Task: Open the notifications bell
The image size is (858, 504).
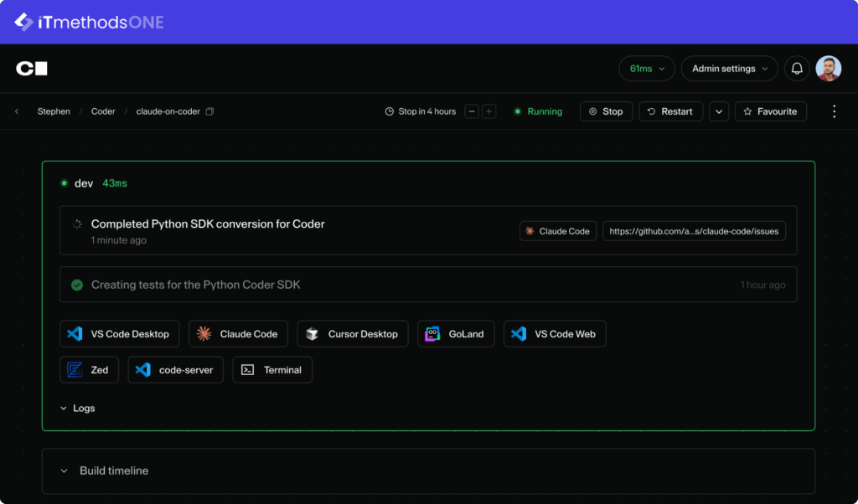Action: pos(797,69)
